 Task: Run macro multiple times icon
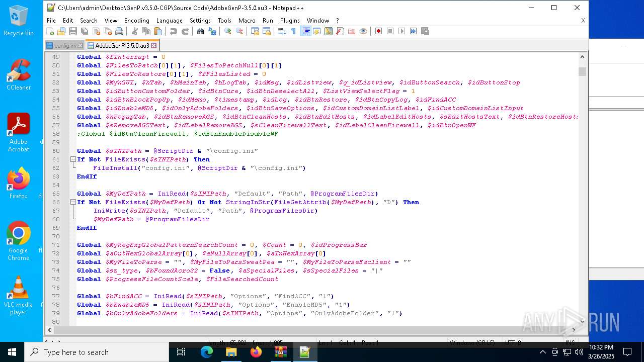tap(414, 31)
